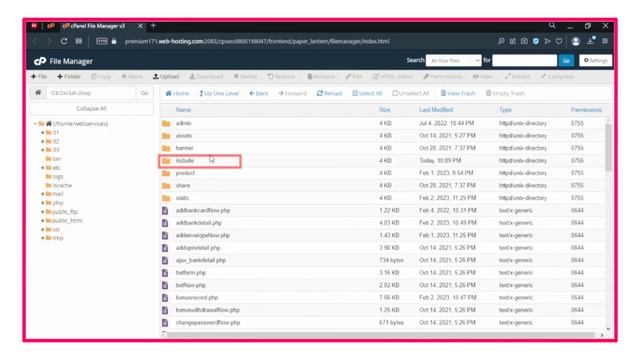Viewport: 640px width, 360px height.
Task: Click the home icon beside path field
Action: click(x=38, y=93)
